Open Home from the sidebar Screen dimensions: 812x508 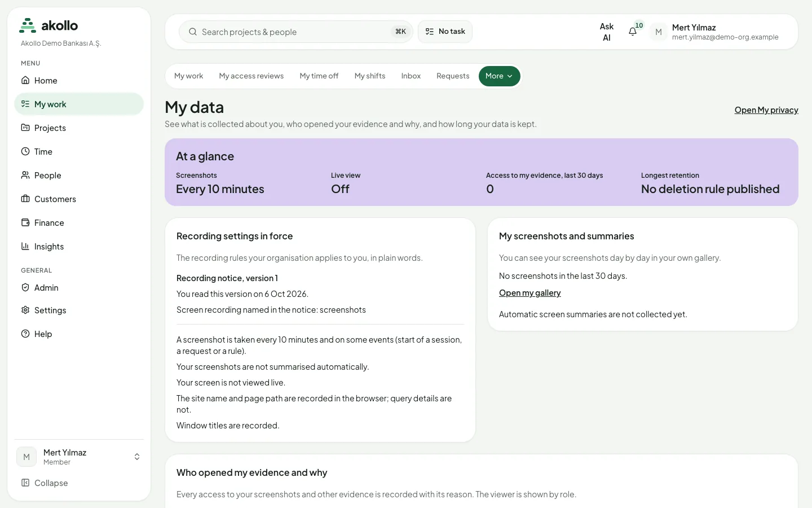(x=79, y=81)
